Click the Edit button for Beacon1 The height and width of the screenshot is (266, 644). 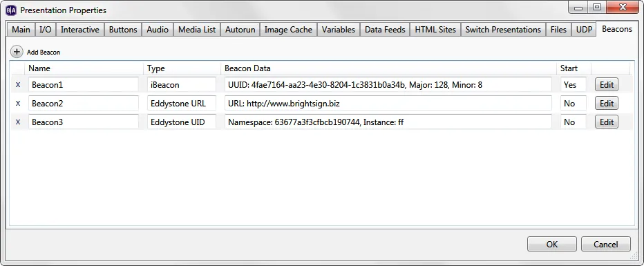[x=607, y=85]
